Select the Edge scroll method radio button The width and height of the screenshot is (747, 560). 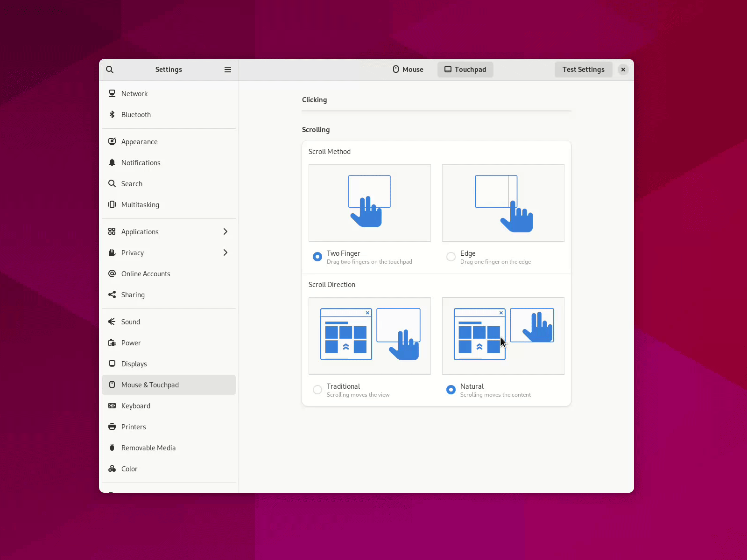pos(451,257)
